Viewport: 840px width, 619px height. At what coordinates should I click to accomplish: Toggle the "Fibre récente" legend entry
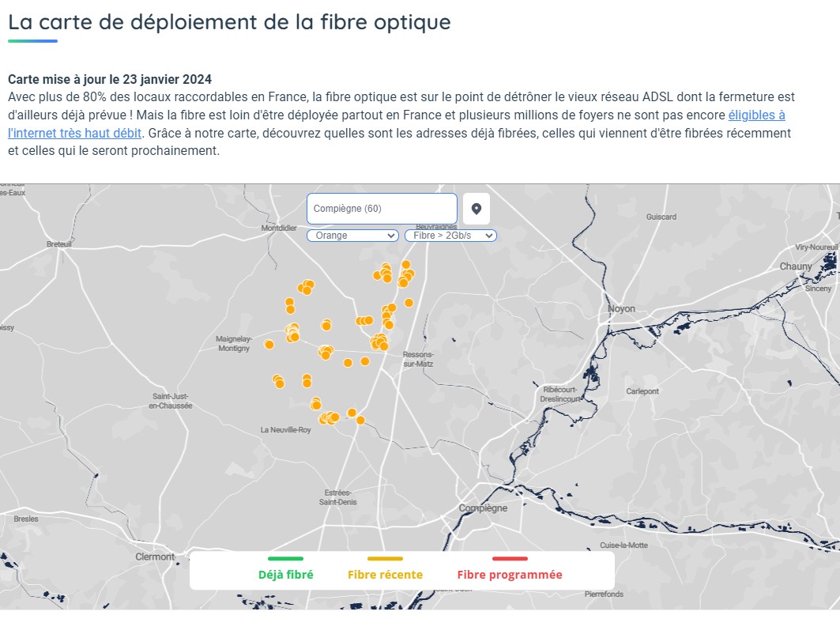pos(385,575)
